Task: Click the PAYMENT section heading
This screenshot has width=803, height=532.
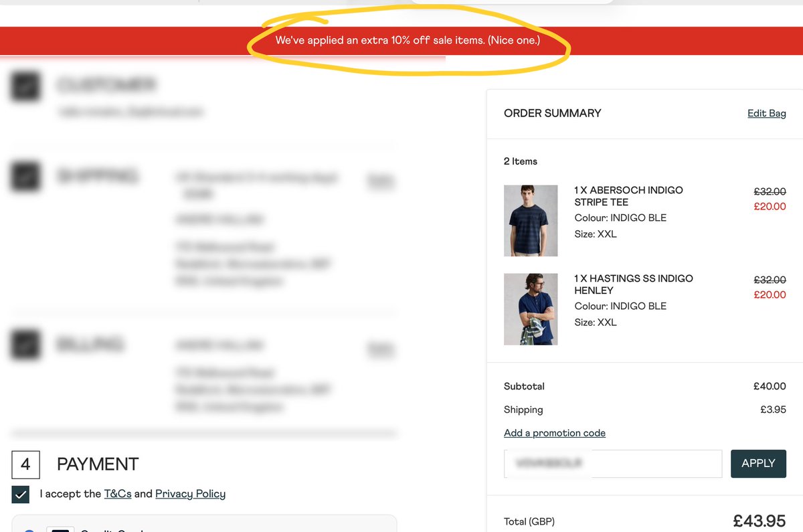Action: 98,464
